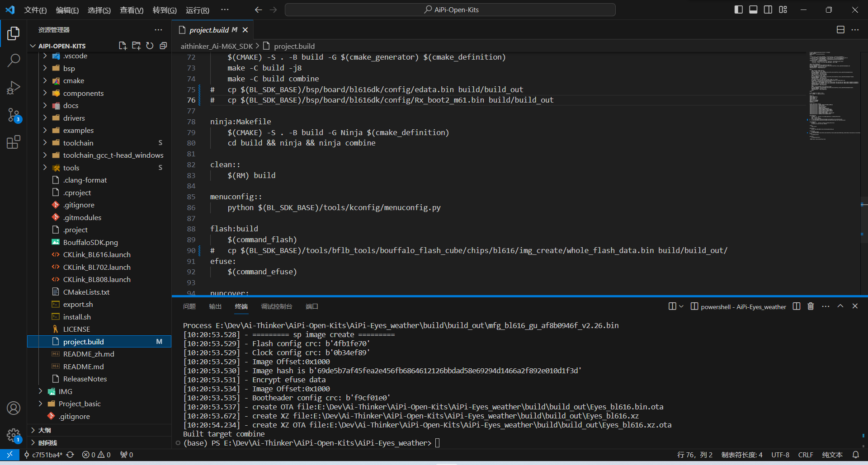Create a new folder in the explorer
The image size is (868, 465).
pos(136,46)
